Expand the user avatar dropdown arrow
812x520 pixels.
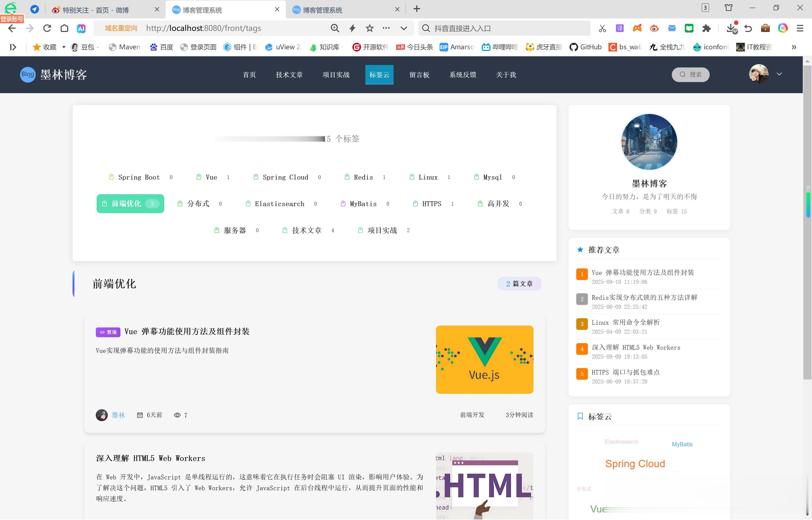pyautogui.click(x=779, y=74)
